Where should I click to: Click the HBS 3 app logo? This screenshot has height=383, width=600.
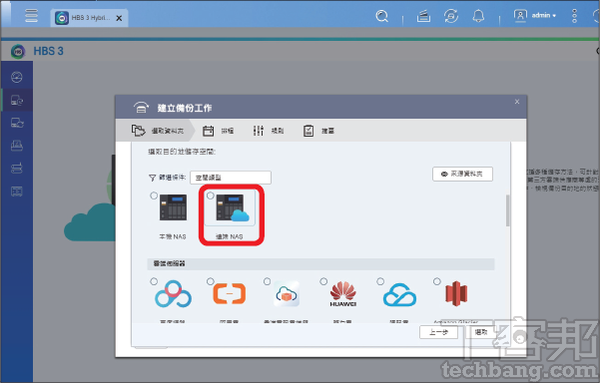pyautogui.click(x=18, y=51)
